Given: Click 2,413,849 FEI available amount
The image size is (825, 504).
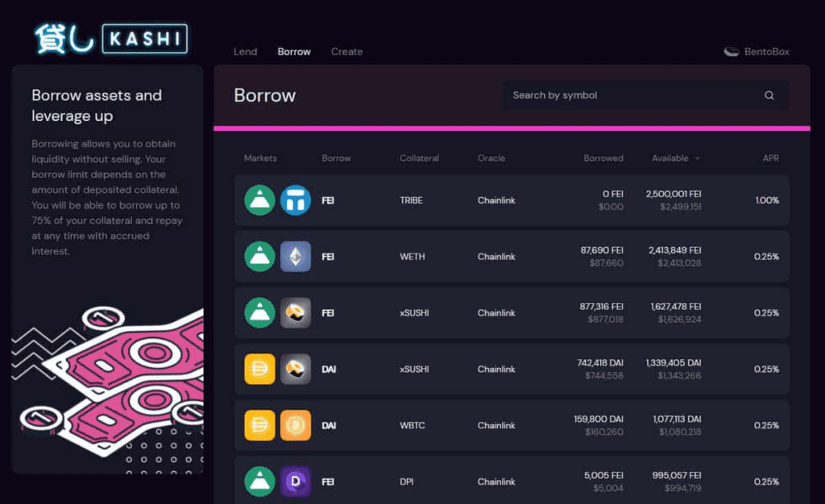Looking at the screenshot, I should (674, 250).
